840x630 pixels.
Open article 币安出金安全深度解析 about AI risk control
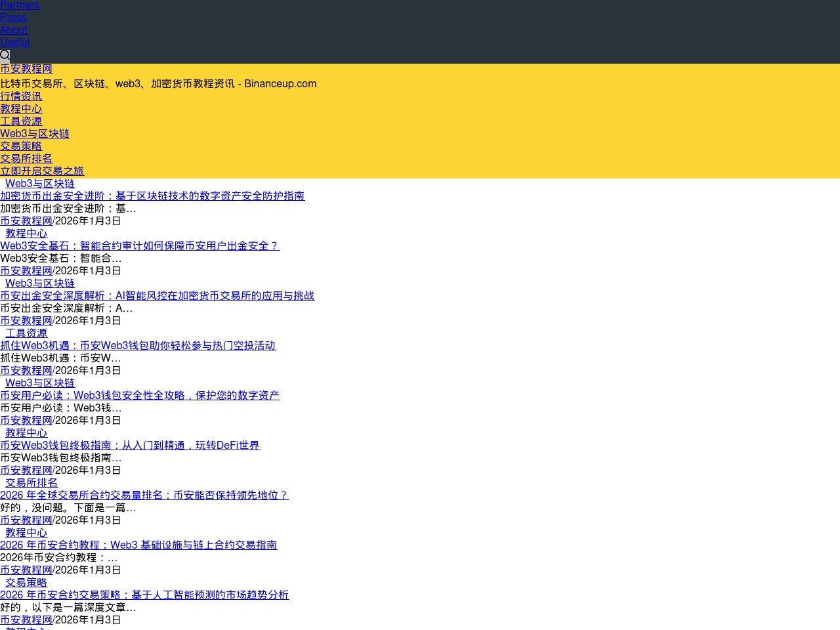tap(157, 296)
